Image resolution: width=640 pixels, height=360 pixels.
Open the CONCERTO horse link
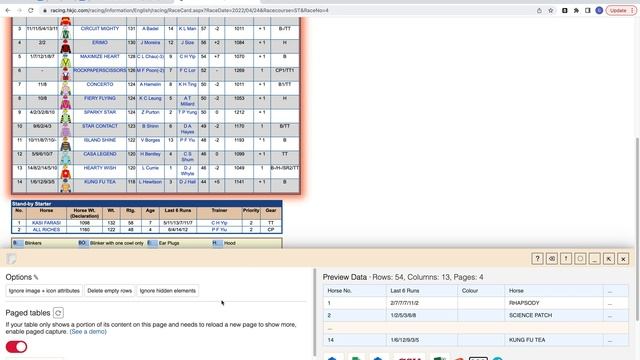coord(100,84)
